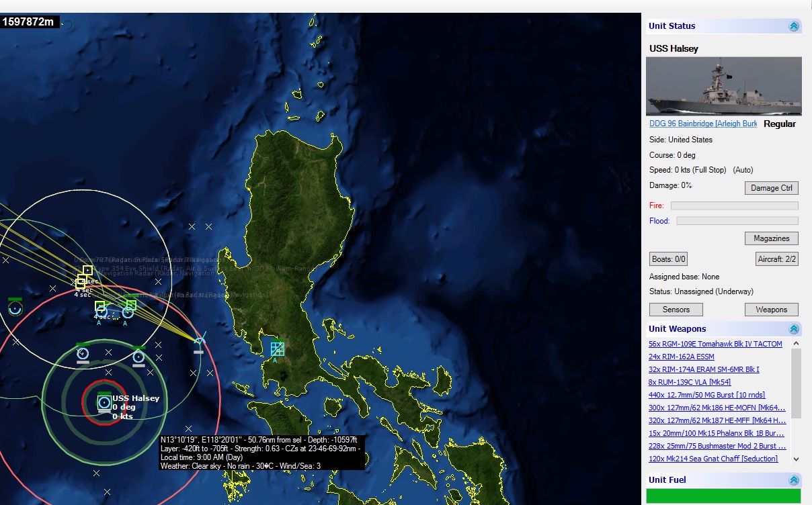Click the Aircraft: 2/2 button
This screenshot has height=505, width=812.
point(776,259)
